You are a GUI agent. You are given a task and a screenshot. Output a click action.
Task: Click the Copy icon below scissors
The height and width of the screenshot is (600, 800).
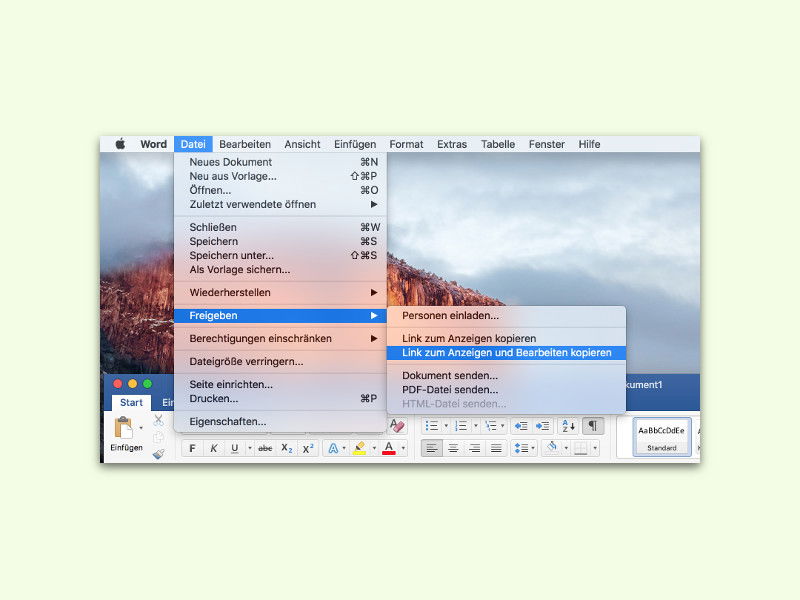click(x=159, y=438)
